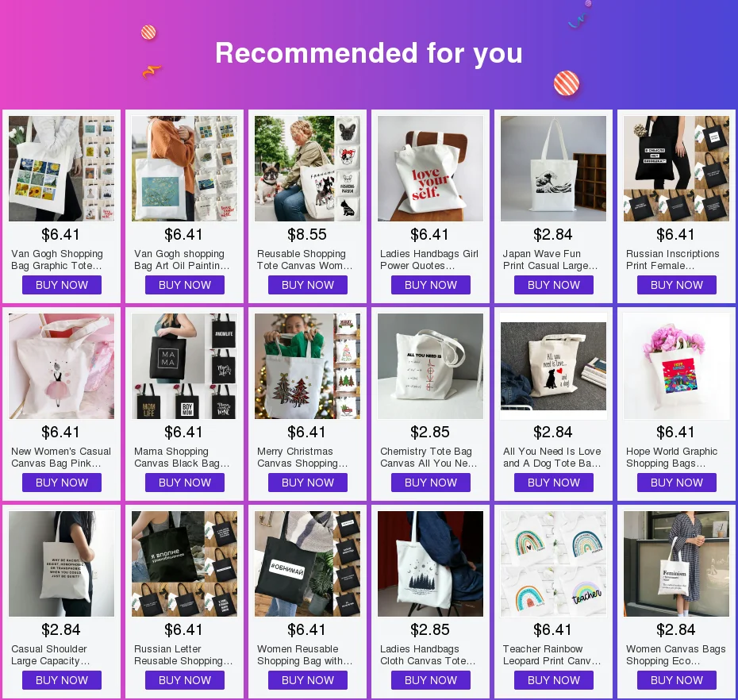Open the Feminism canvas bag product photo
Image resolution: width=738 pixels, height=700 pixels.
click(x=676, y=564)
